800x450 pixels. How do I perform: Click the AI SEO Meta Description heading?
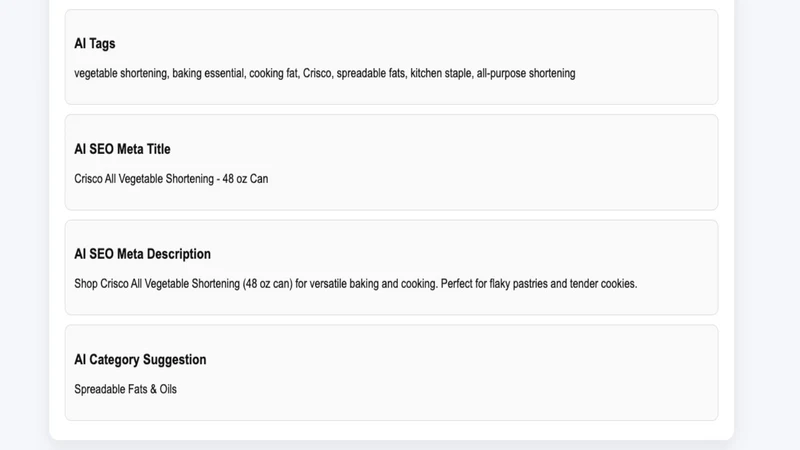pyautogui.click(x=142, y=254)
